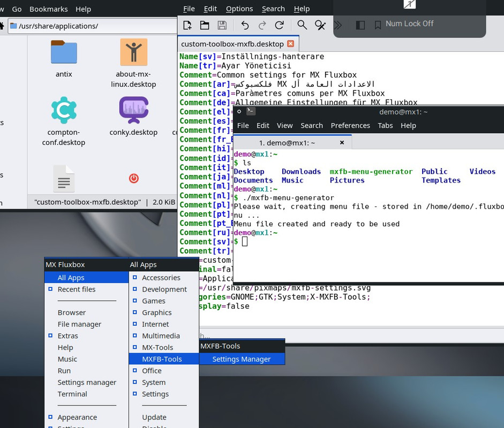Close the custom-toolbox-mxfb.desktop editor tab

[291, 44]
